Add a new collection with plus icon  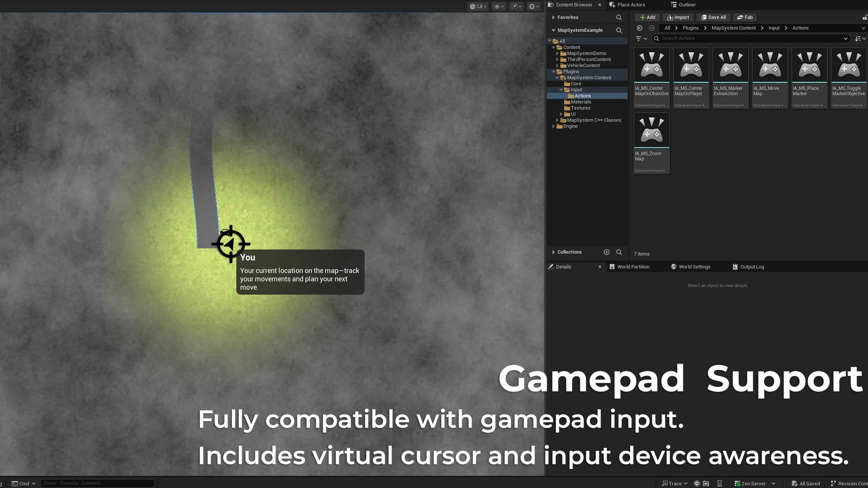point(607,252)
